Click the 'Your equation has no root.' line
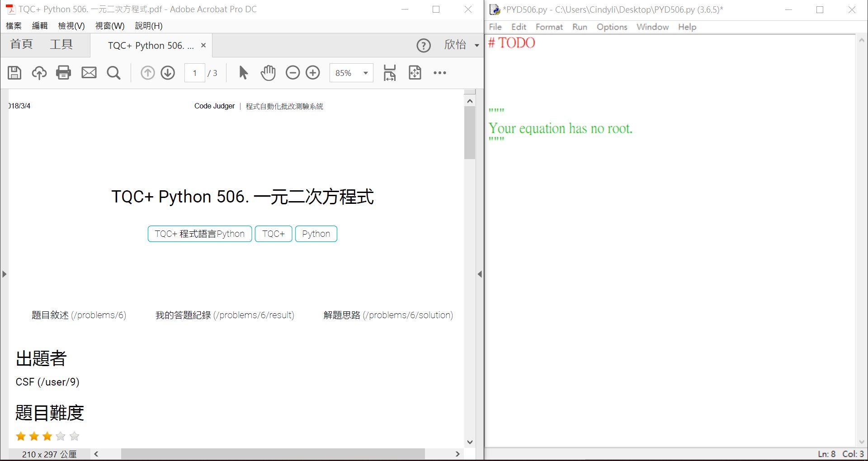The image size is (868, 461). [x=560, y=128]
